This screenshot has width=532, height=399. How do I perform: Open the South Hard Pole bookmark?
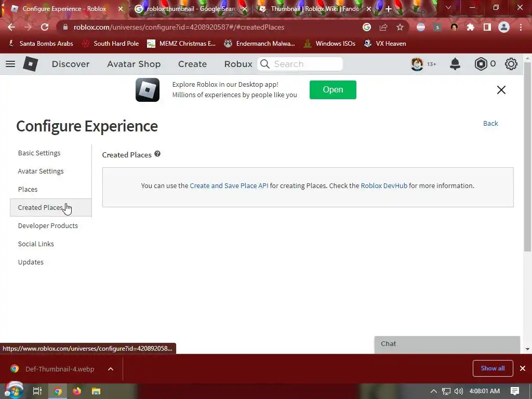click(x=111, y=44)
